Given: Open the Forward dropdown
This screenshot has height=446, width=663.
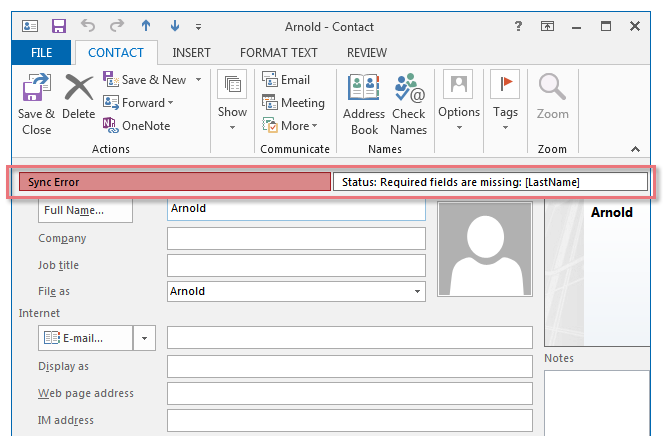Looking at the screenshot, I should (x=138, y=102).
